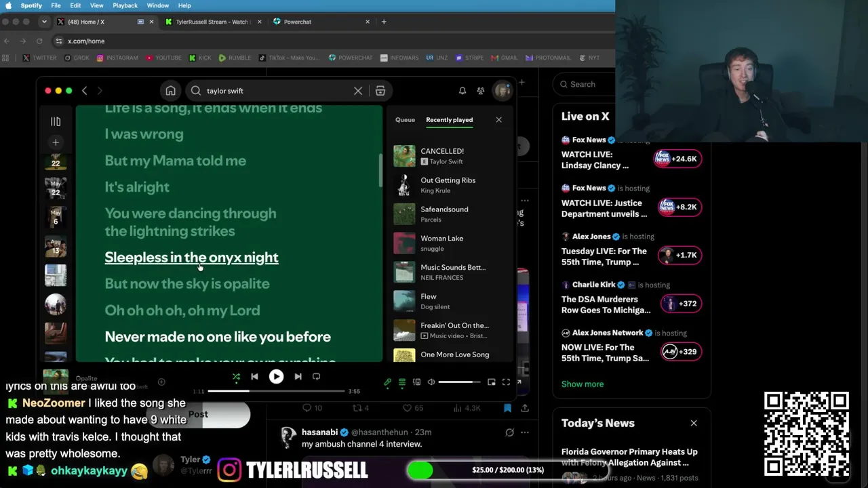
Task: Close the Spotify queue panel
Action: point(498,120)
